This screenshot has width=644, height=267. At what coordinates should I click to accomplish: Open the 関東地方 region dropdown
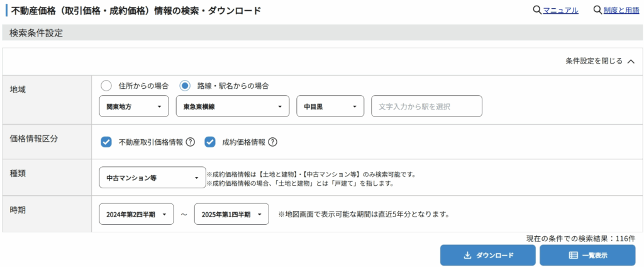click(134, 106)
